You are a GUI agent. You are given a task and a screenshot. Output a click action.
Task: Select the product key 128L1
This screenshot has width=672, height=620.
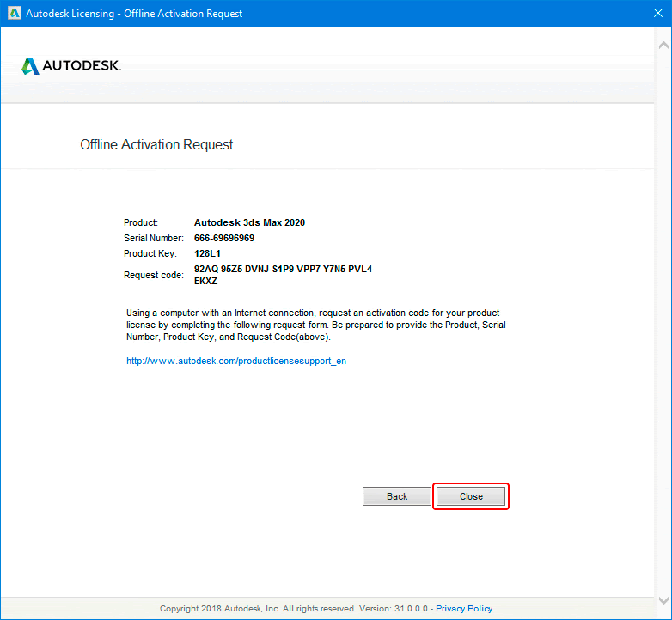pos(207,253)
